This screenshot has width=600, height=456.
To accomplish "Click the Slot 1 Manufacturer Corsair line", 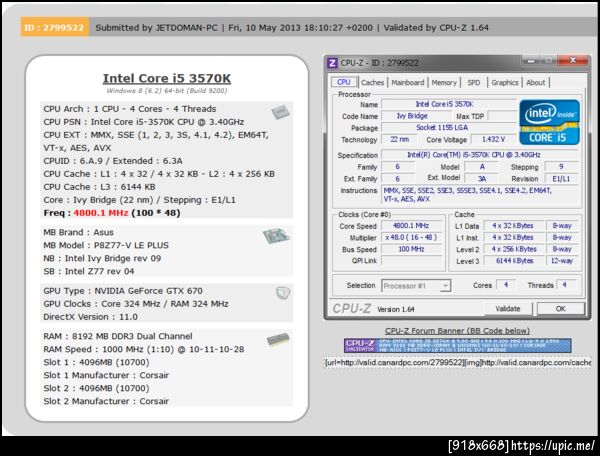I will coord(106,375).
